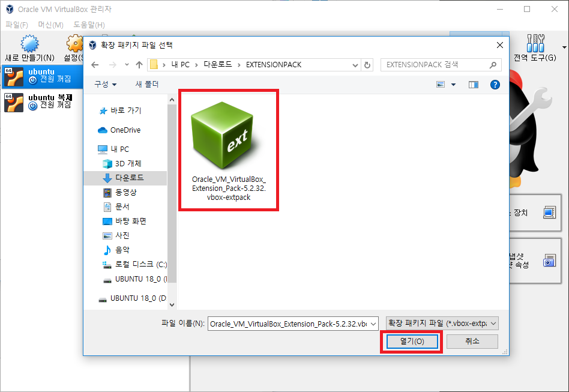Expand the Global Tools dropdown arrow

coord(564,47)
